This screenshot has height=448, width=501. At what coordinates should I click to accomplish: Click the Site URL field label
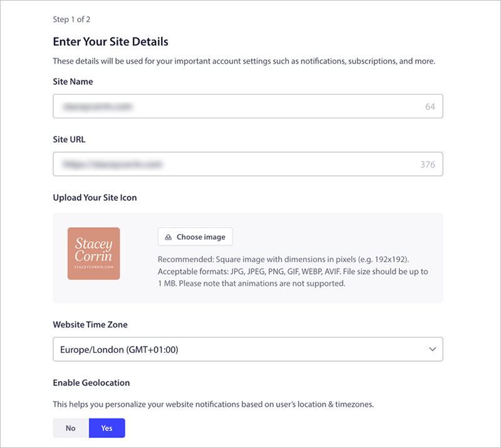click(71, 140)
